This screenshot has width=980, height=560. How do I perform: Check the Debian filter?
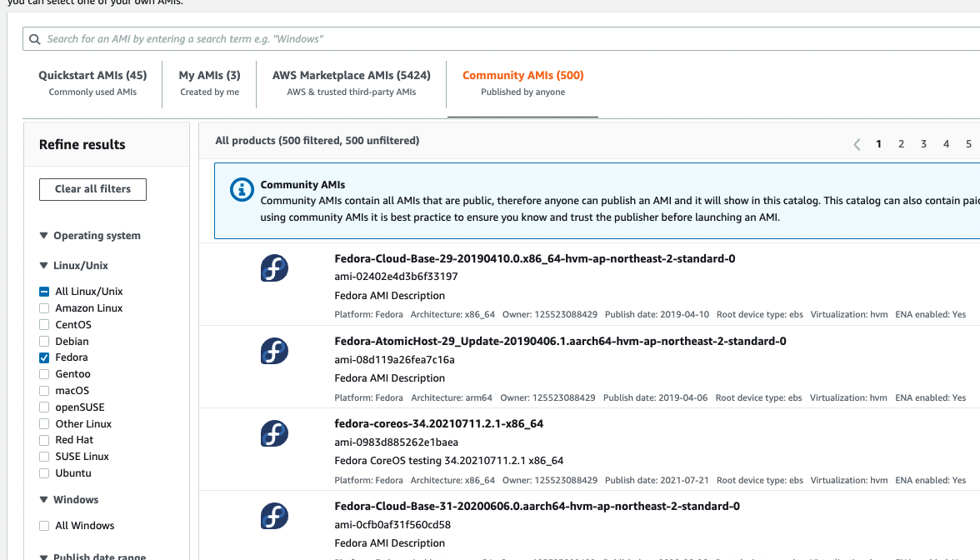point(43,342)
